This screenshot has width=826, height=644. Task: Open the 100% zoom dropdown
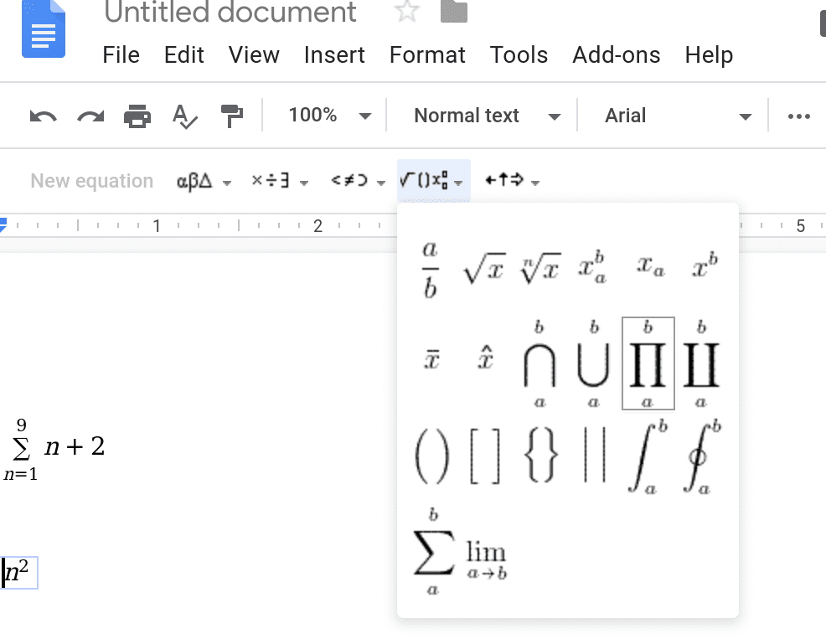coord(328,116)
